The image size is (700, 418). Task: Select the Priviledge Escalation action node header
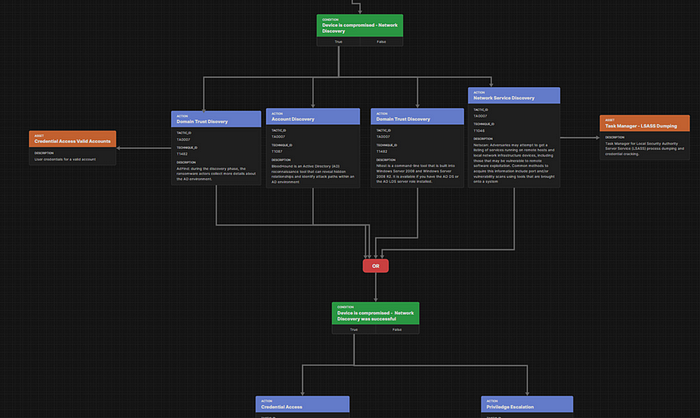[x=527, y=404]
